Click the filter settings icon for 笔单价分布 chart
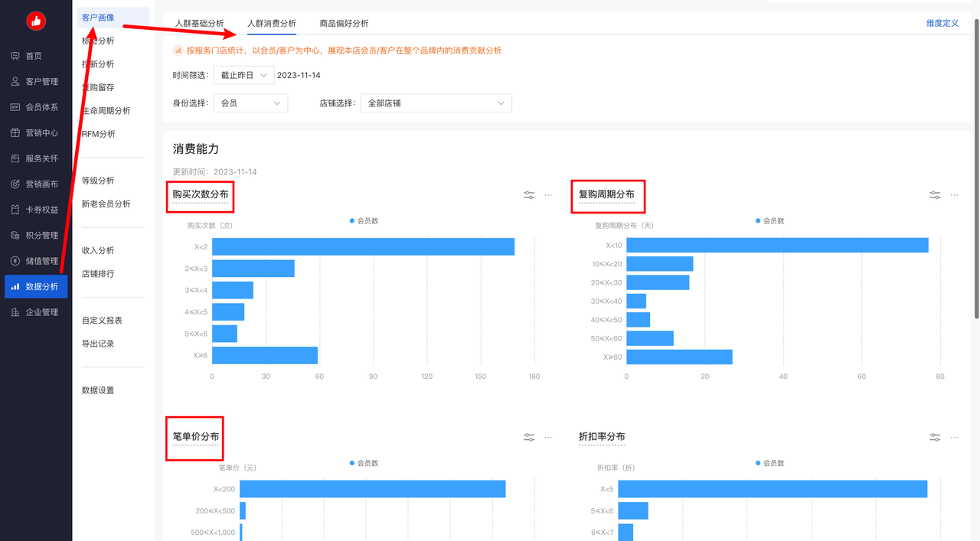The image size is (980, 541). pyautogui.click(x=529, y=437)
